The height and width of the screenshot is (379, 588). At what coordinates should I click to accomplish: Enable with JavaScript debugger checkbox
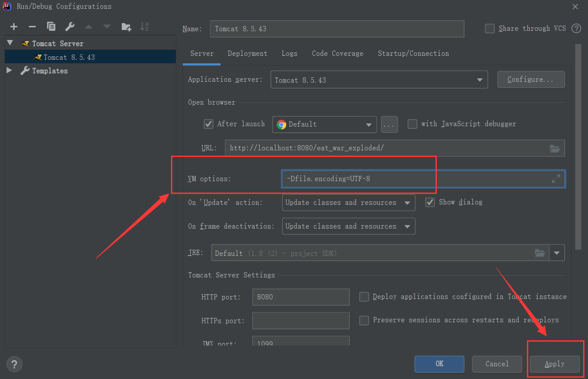click(412, 124)
